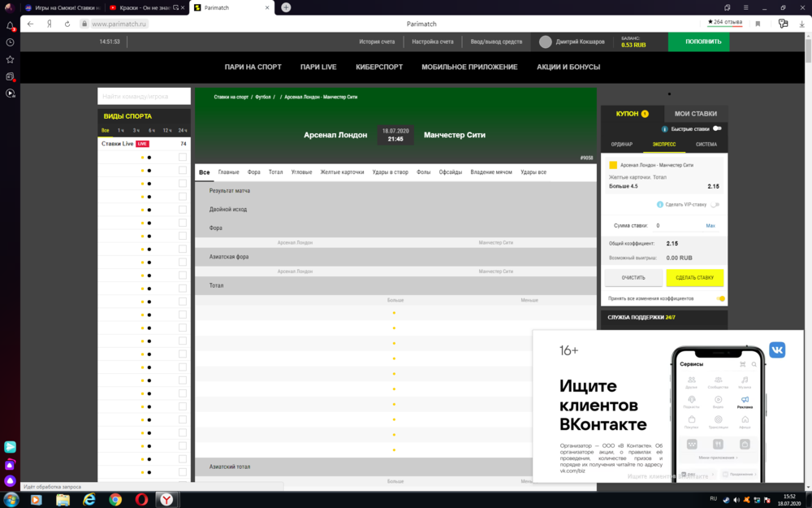The width and height of the screenshot is (812, 508).
Task: Launch Opera from taskbar
Action: point(140,500)
